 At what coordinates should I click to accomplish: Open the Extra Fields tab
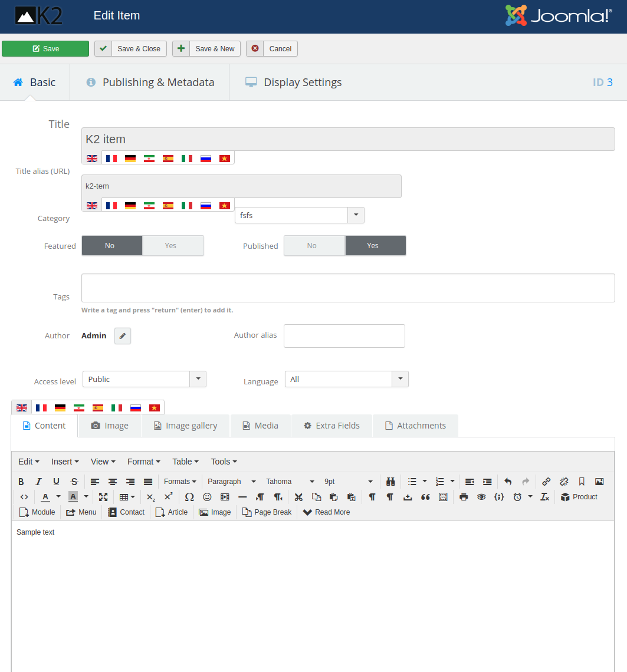(331, 426)
